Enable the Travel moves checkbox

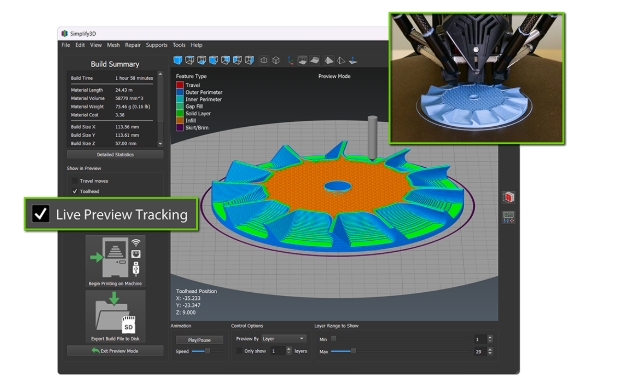pos(75,181)
